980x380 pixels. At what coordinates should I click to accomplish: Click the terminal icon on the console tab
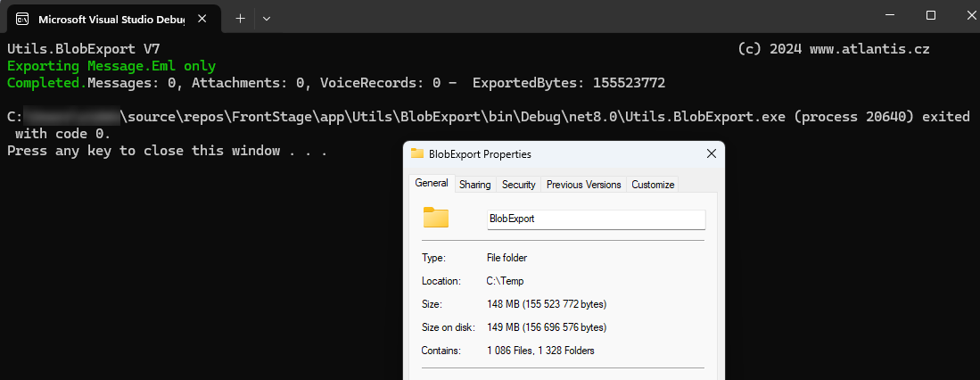(x=22, y=19)
